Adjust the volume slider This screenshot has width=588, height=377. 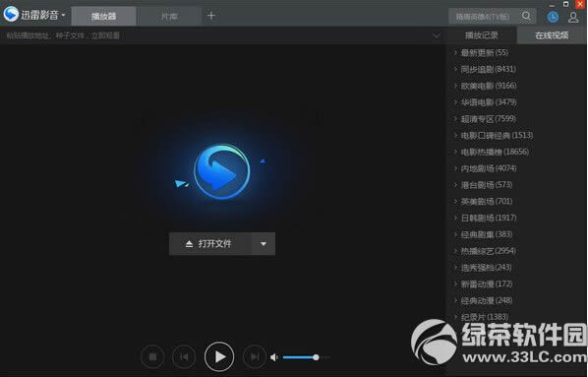click(307, 357)
